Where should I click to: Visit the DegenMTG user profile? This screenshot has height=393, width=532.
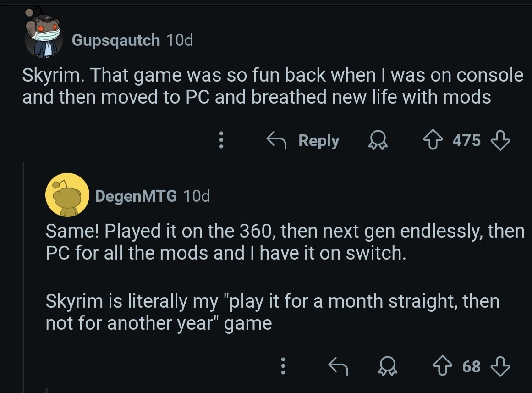[136, 196]
